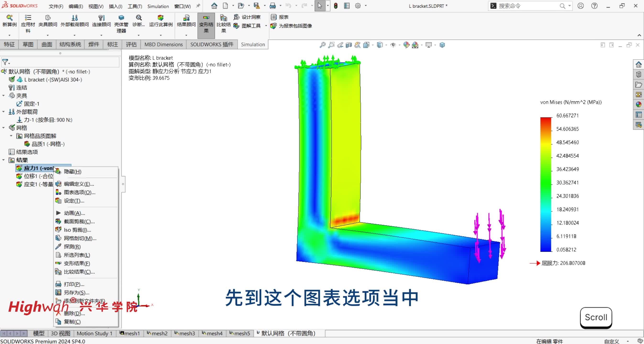This screenshot has width=644, height=344.
Task: Click the 比较结果 compare results icon
Action: pos(223,18)
